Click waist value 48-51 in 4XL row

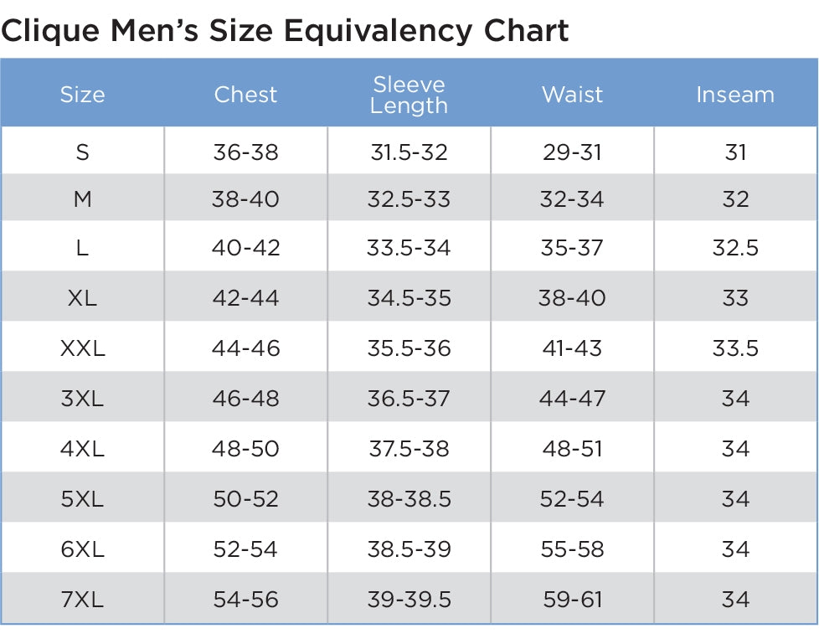572,449
